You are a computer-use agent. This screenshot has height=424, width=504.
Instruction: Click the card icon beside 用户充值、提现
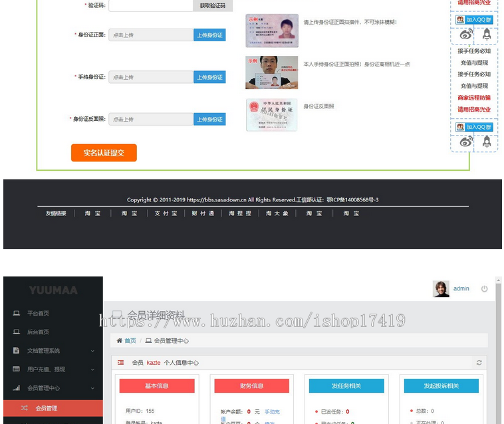coord(16,369)
